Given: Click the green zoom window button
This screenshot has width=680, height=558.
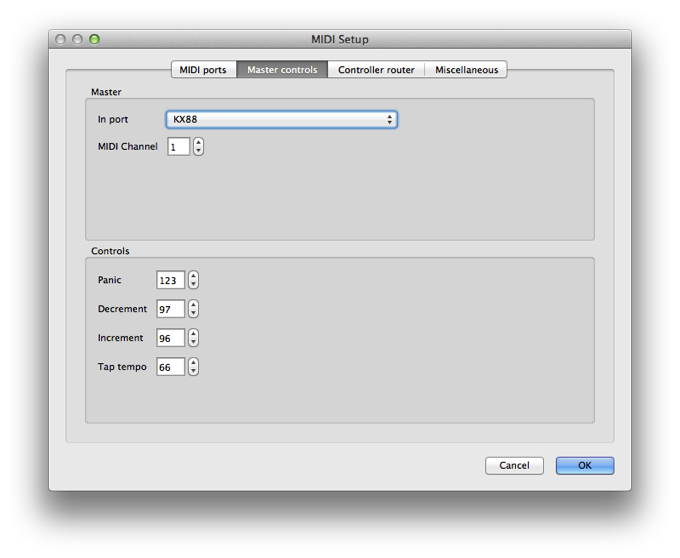Looking at the screenshot, I should (x=95, y=39).
